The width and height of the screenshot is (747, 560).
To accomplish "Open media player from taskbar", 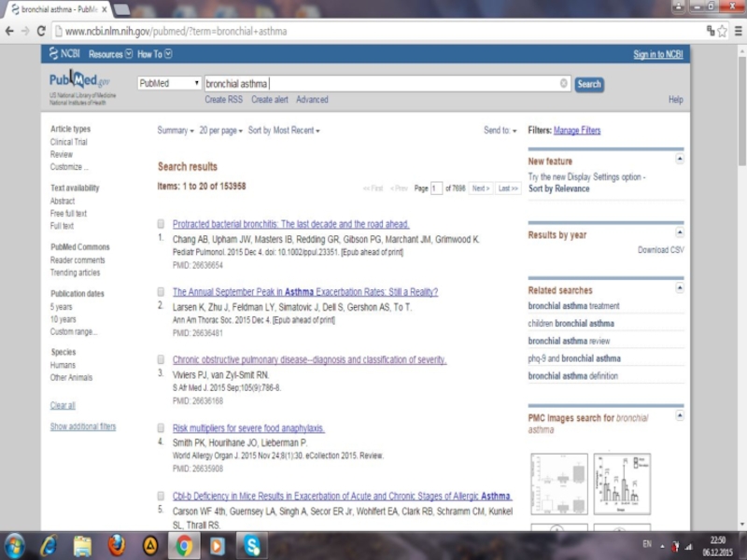I will 218,546.
